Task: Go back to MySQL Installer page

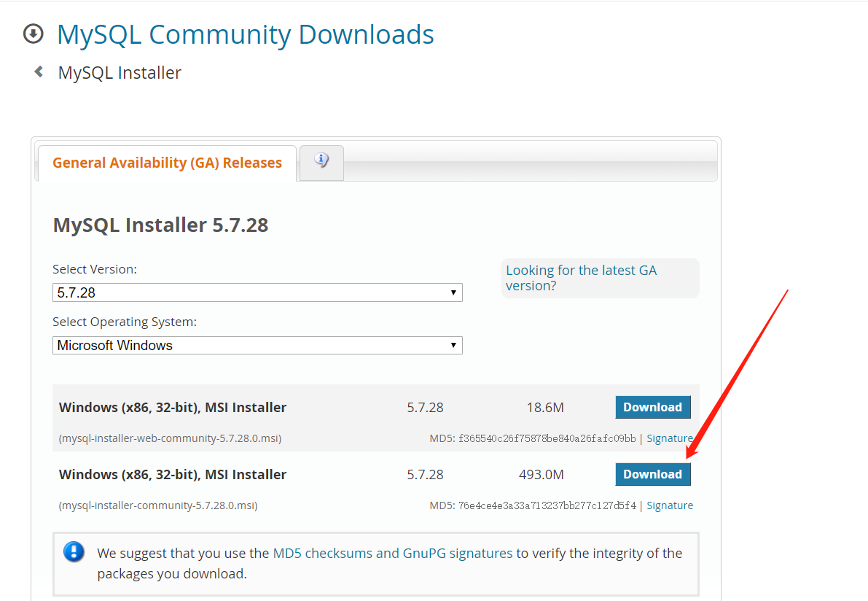Action: pyautogui.click(x=120, y=72)
